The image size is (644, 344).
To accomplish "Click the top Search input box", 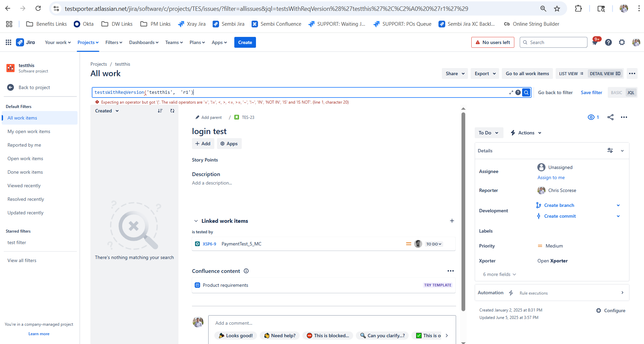I will coord(553,42).
